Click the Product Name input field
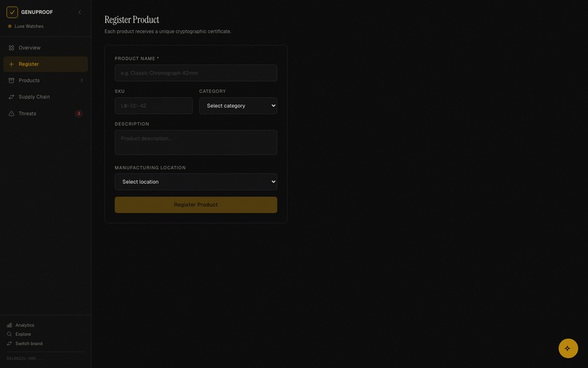Viewport: 588px width, 368px height. click(196, 73)
